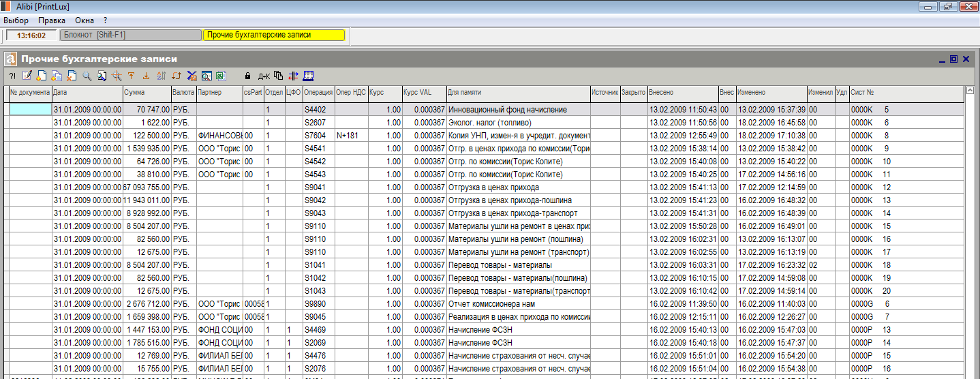Select cell 'Инновационный фонд начисление'
The width and height of the screenshot is (980, 379).
click(x=518, y=109)
